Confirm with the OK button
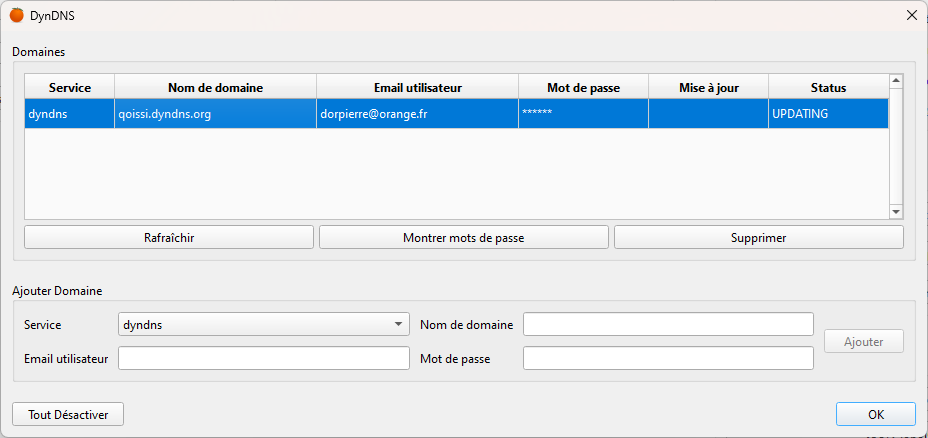Screen dimensions: 928x438 pyautogui.click(x=876, y=414)
